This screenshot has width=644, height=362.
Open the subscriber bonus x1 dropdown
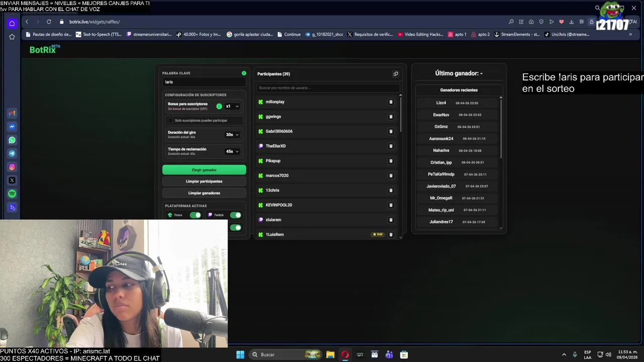click(x=232, y=106)
